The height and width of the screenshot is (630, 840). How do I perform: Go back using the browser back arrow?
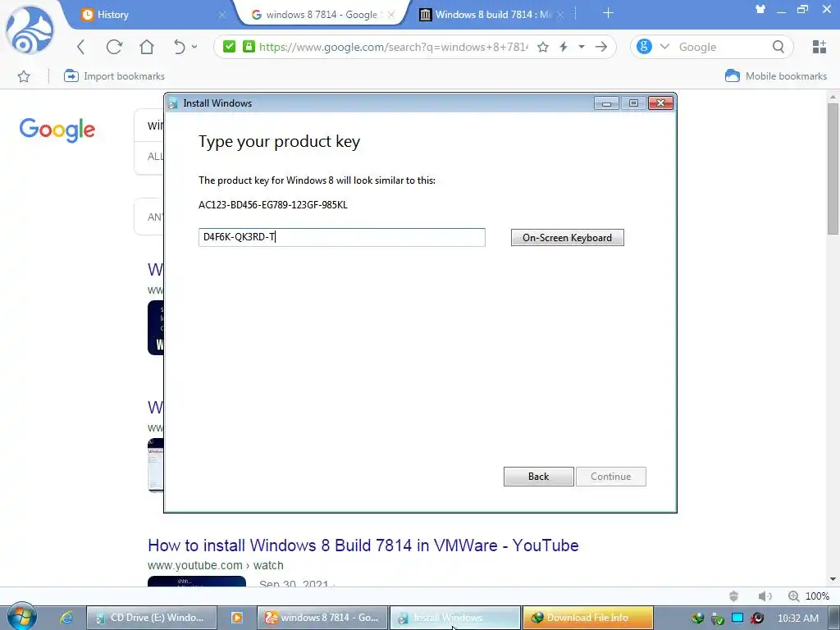tap(81, 47)
